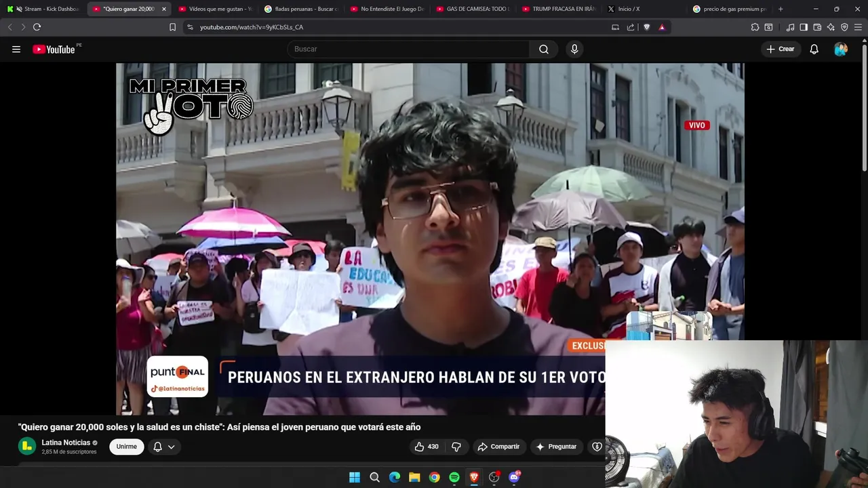Switch to the precio de gas premium tab
The image size is (868, 488).
[730, 9]
